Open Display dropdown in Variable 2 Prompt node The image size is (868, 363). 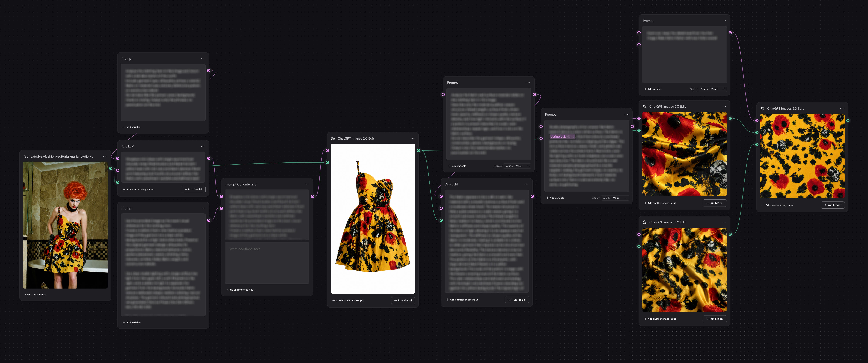(615, 198)
